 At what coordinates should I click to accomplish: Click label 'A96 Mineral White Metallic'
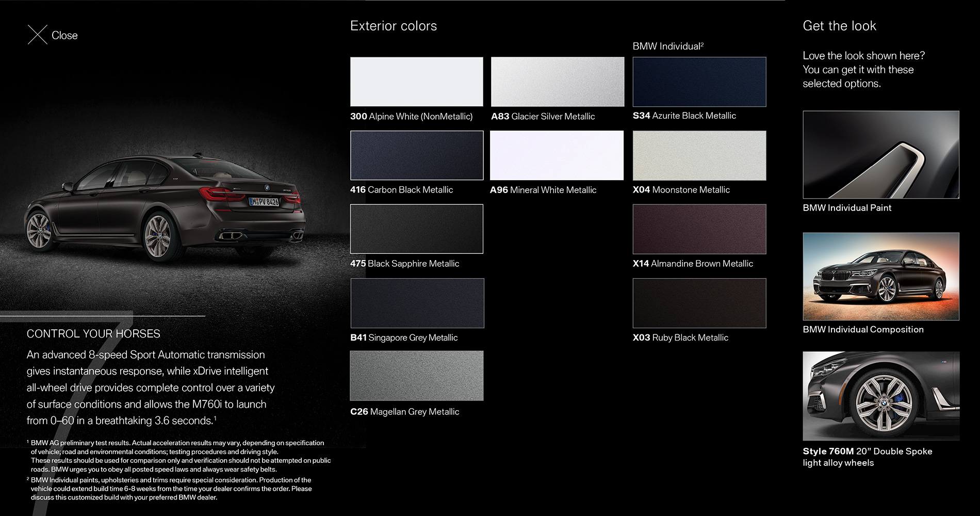point(543,190)
